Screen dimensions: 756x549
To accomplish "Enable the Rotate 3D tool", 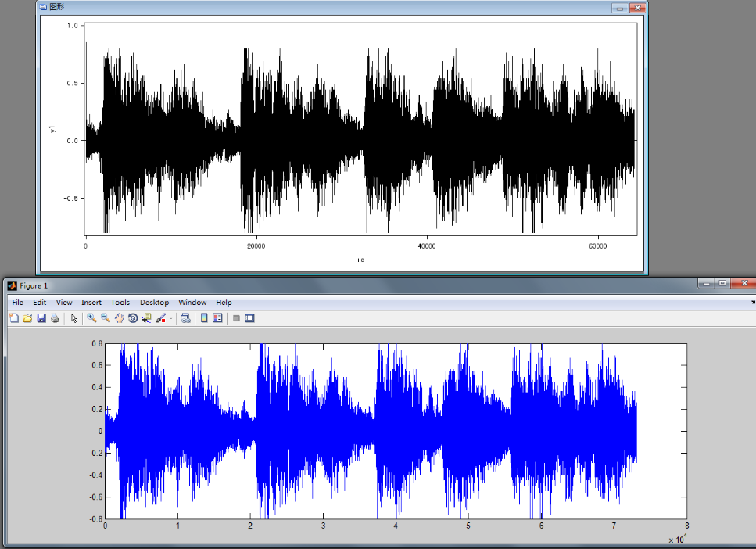I will (133, 318).
